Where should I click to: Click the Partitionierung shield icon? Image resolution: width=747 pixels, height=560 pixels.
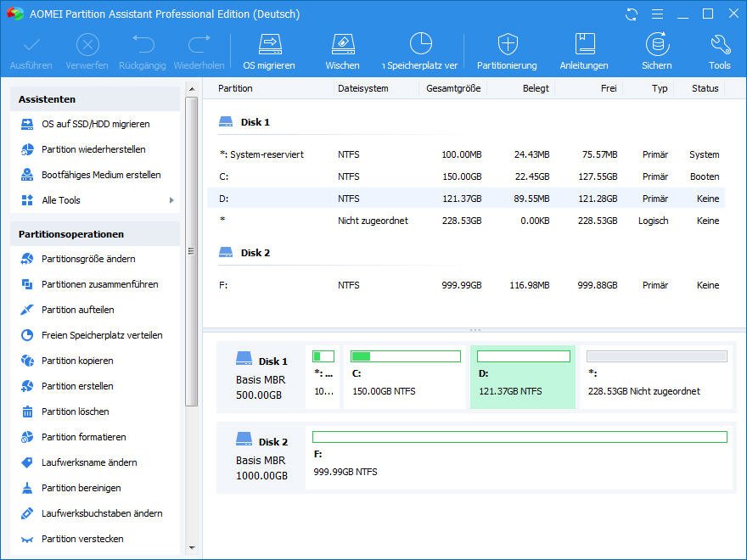pyautogui.click(x=507, y=51)
